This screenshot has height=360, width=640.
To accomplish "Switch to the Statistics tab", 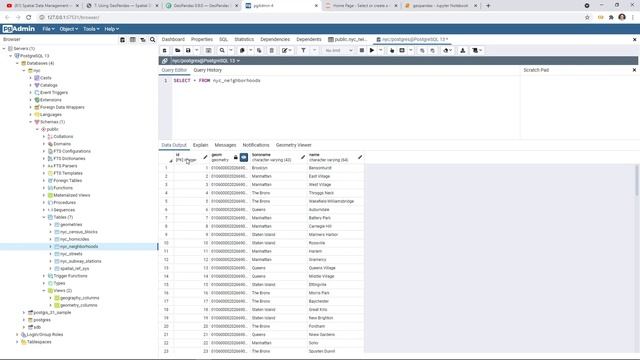I will tap(244, 40).
